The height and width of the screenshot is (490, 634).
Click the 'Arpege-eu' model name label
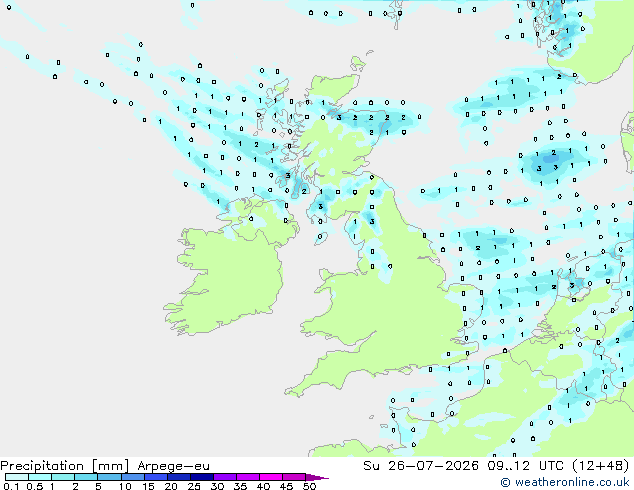click(x=173, y=466)
